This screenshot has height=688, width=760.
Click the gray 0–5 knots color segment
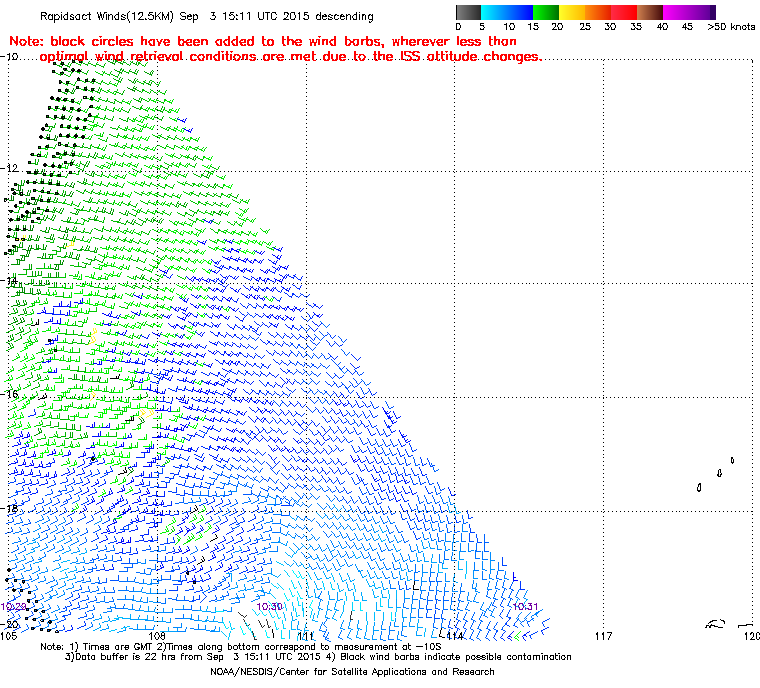coord(468,12)
